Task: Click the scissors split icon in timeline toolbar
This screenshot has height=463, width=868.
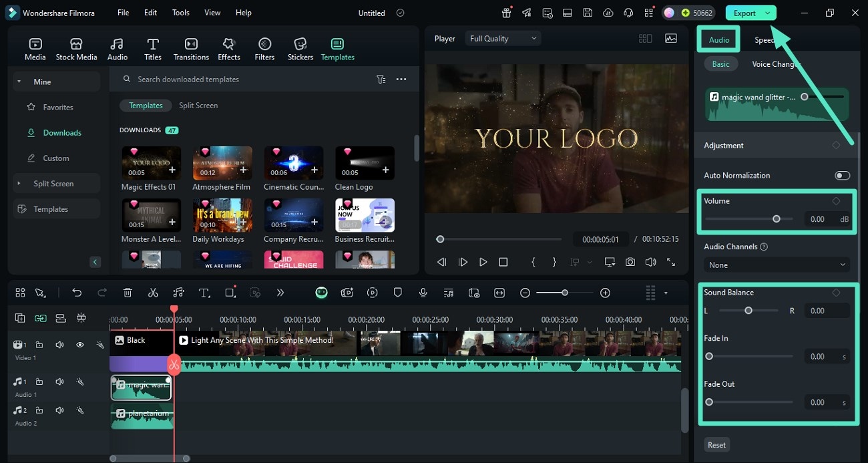Action: (x=153, y=293)
